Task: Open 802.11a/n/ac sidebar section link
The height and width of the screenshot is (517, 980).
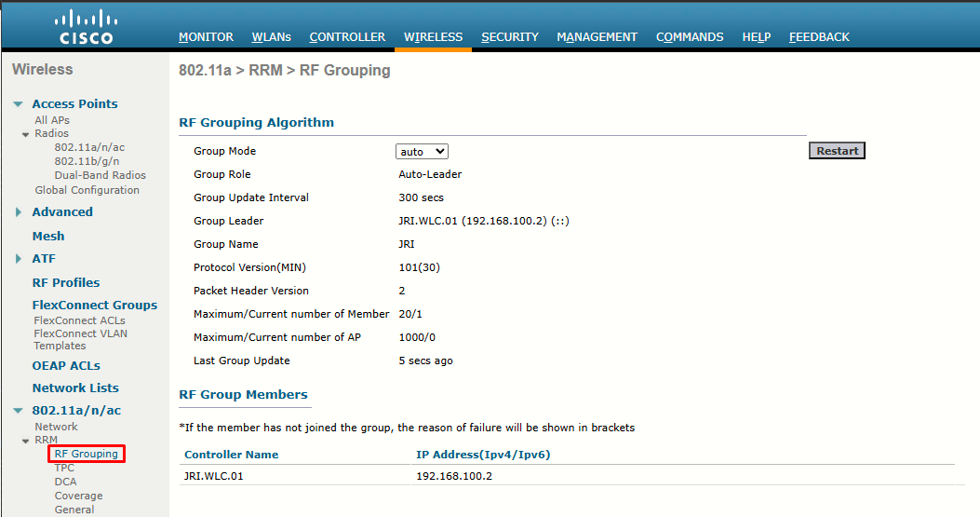Action: coord(77,411)
